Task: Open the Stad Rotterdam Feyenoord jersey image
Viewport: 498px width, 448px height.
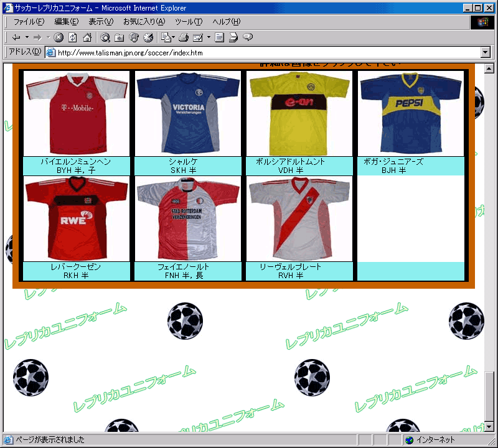Action: (188, 219)
